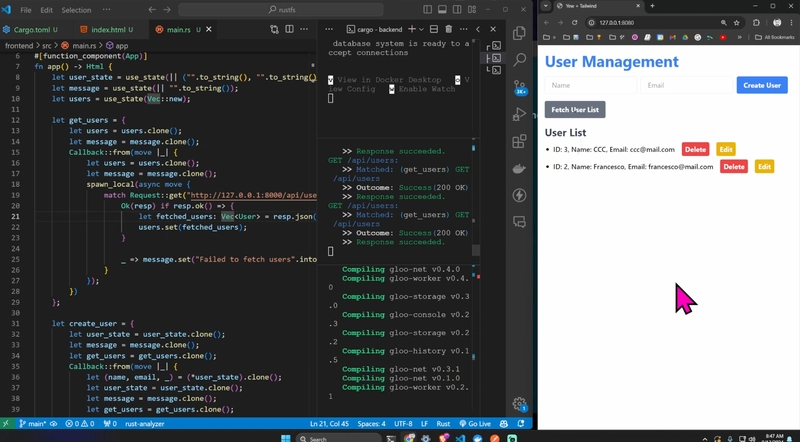Image resolution: width=800 pixels, height=442 pixels.
Task: Click the Create User button
Action: point(762,85)
